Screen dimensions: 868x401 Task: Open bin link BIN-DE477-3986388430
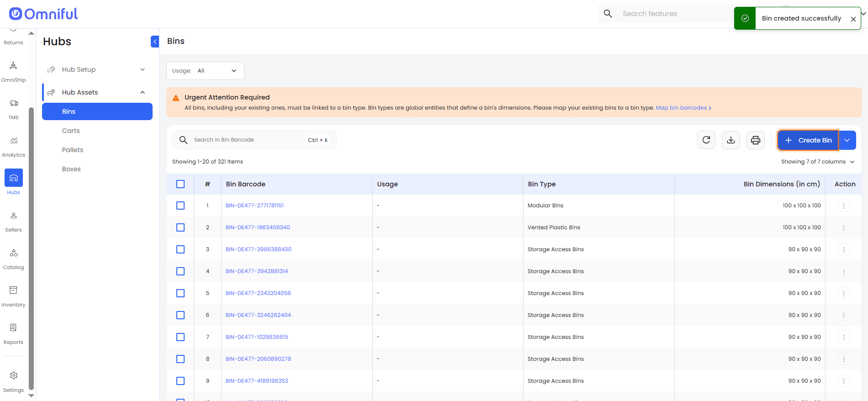click(259, 249)
